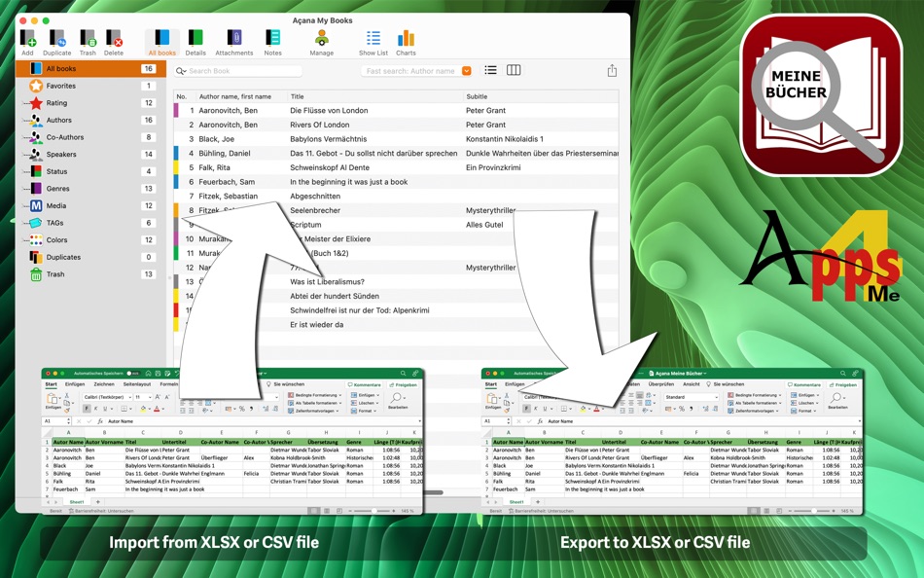
Task: Open font size 11 dropdown in import Excel
Action: 142,397
